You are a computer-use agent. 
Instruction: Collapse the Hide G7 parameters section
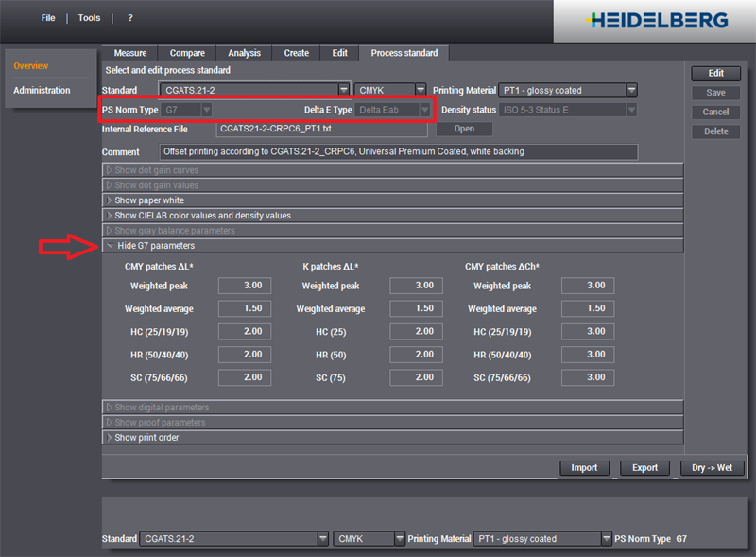(x=156, y=246)
